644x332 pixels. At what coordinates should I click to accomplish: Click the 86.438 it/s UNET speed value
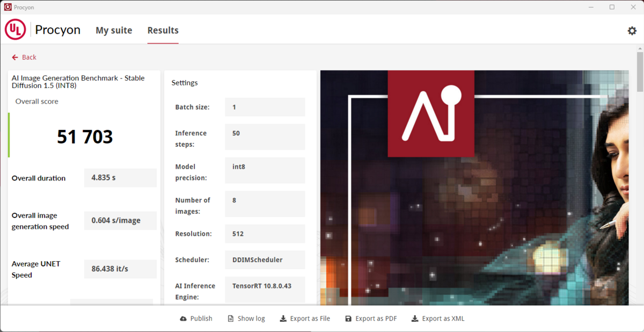coord(120,269)
